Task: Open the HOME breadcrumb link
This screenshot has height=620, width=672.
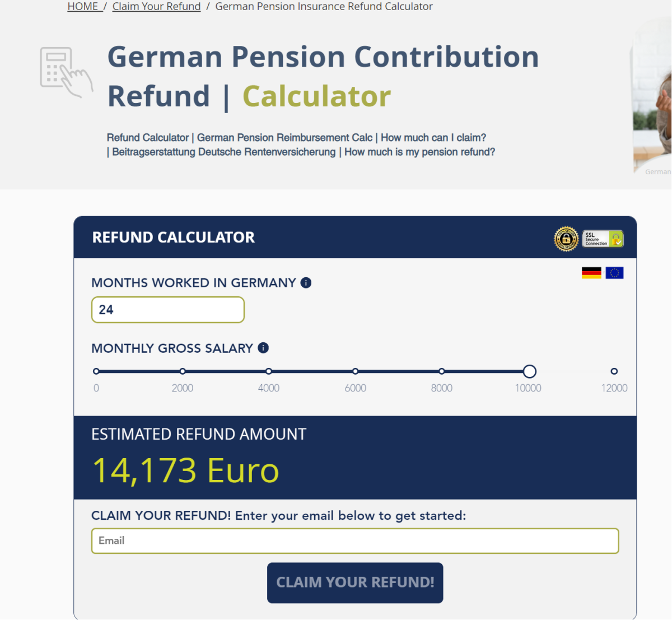Action: pyautogui.click(x=83, y=7)
